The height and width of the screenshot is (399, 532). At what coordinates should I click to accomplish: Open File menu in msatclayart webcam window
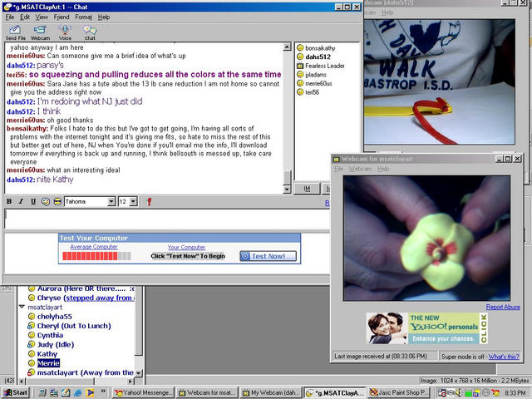click(338, 169)
